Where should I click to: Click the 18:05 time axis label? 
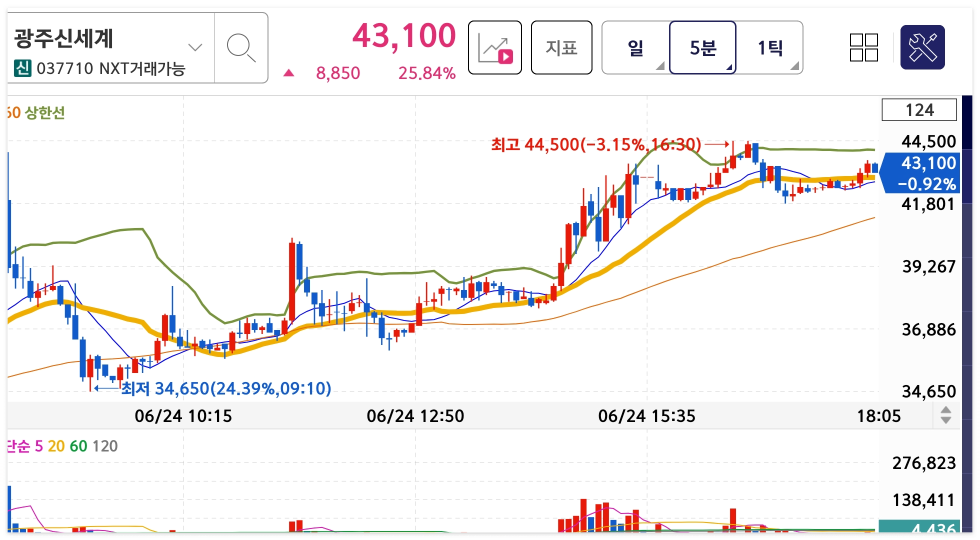879,416
